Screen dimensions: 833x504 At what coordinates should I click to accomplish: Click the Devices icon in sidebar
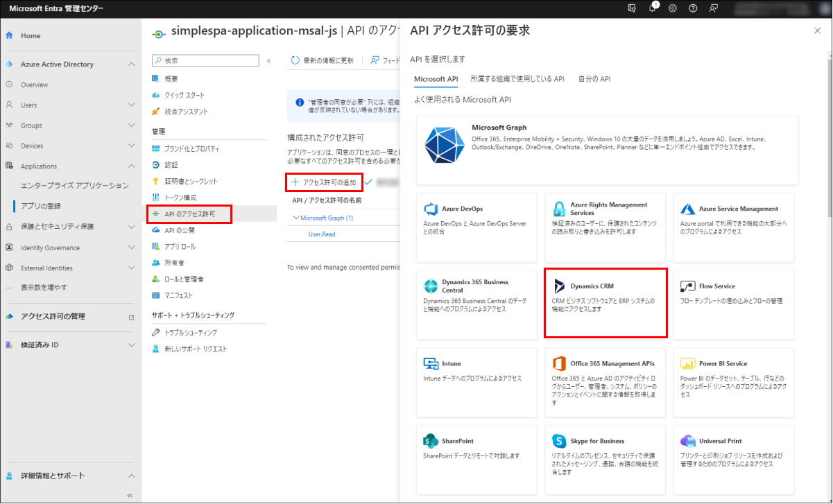9,146
